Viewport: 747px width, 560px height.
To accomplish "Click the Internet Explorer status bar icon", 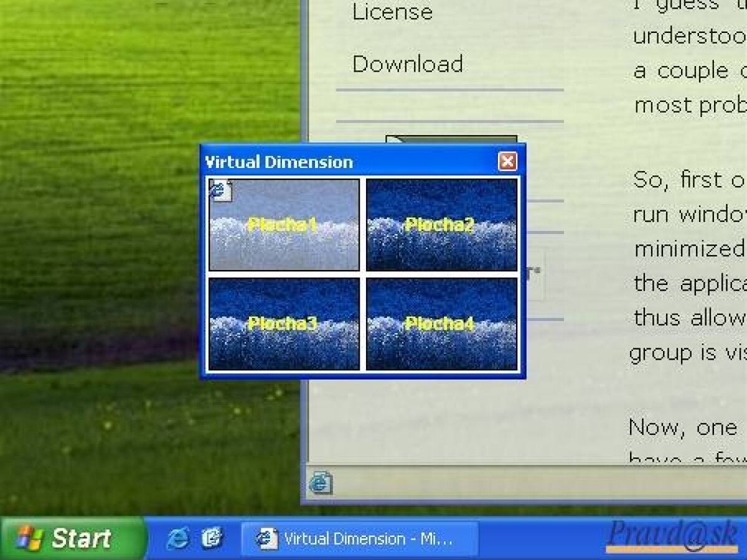I will 321,483.
